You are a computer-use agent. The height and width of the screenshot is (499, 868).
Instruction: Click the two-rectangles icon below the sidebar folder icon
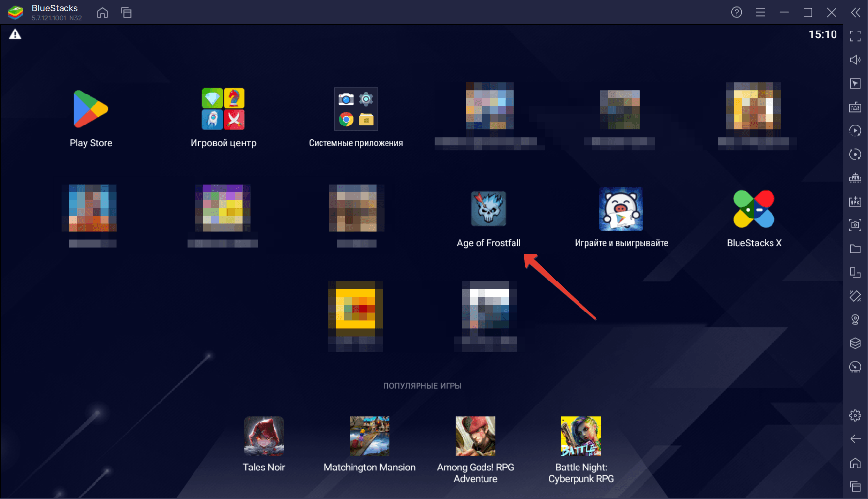(855, 273)
